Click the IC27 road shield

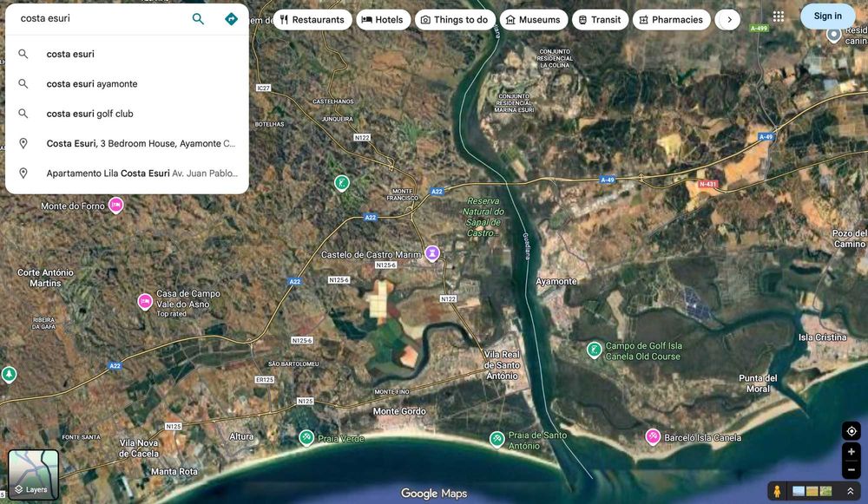tap(264, 88)
